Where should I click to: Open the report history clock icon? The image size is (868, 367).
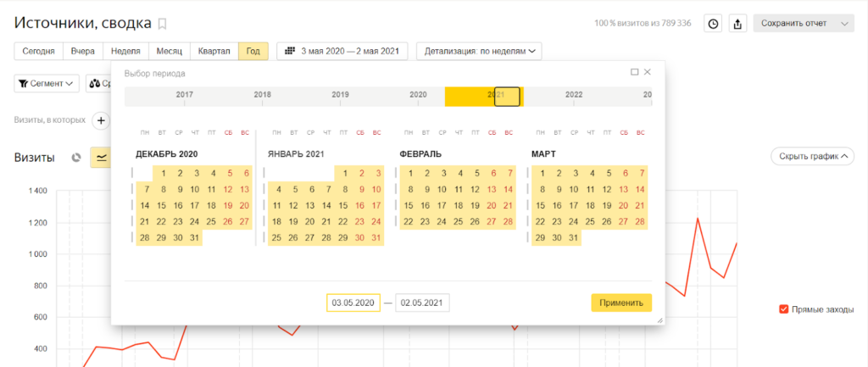pos(714,24)
